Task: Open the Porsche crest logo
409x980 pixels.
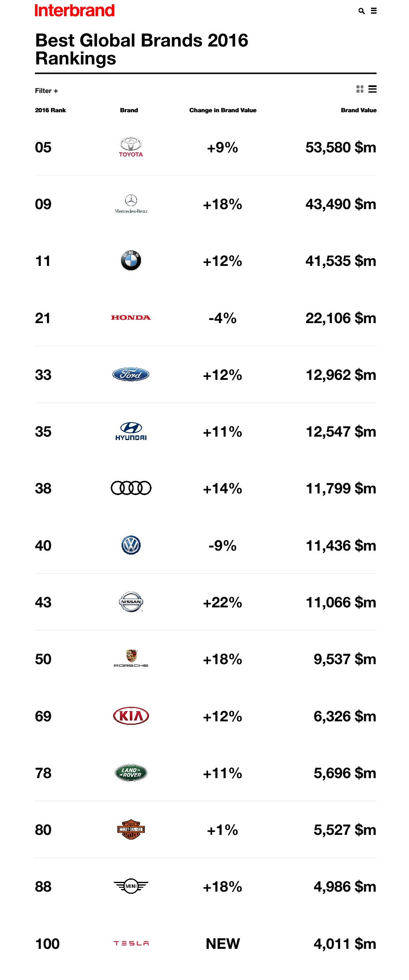Action: pyautogui.click(x=131, y=659)
